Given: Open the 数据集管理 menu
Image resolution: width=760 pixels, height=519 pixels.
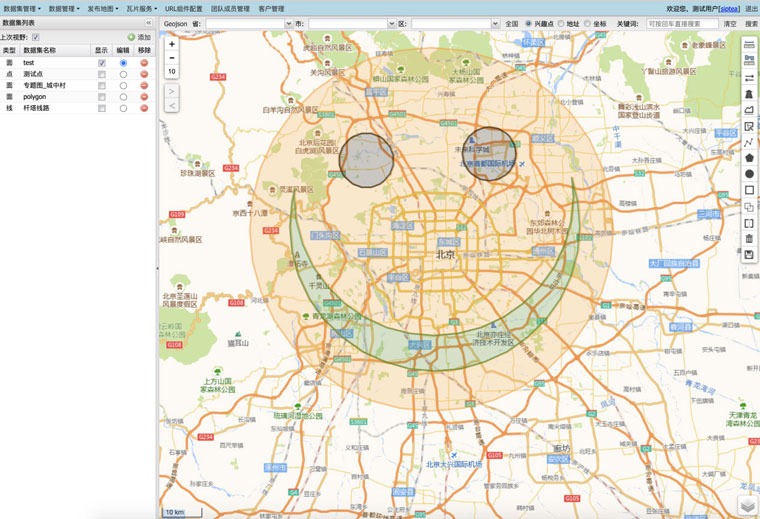Looking at the screenshot, I should point(20,8).
